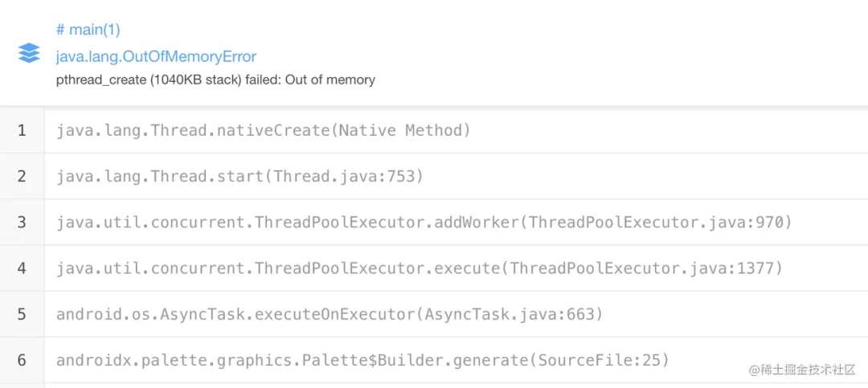Click line number 3 in the stack gutter

coord(22,223)
